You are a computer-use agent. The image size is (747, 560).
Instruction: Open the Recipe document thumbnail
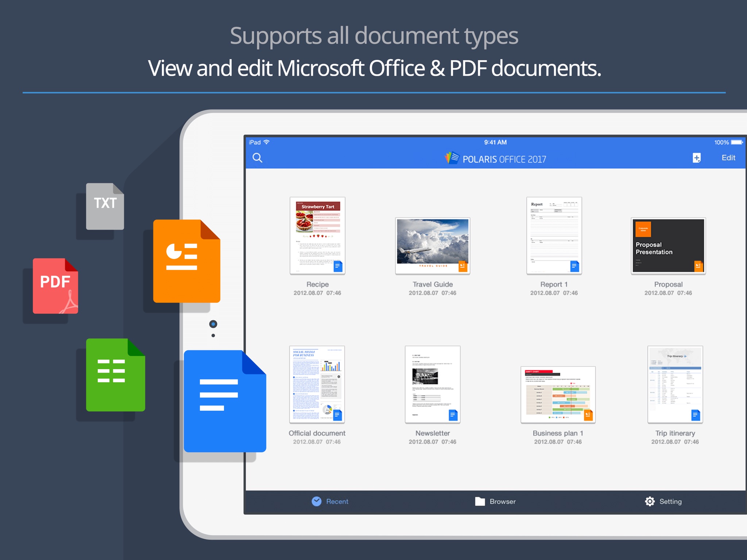[x=317, y=236]
